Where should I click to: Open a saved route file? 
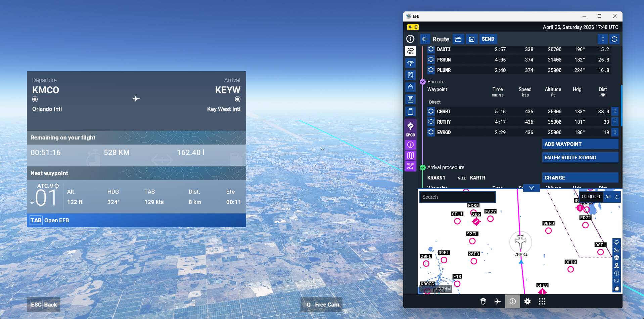click(458, 39)
